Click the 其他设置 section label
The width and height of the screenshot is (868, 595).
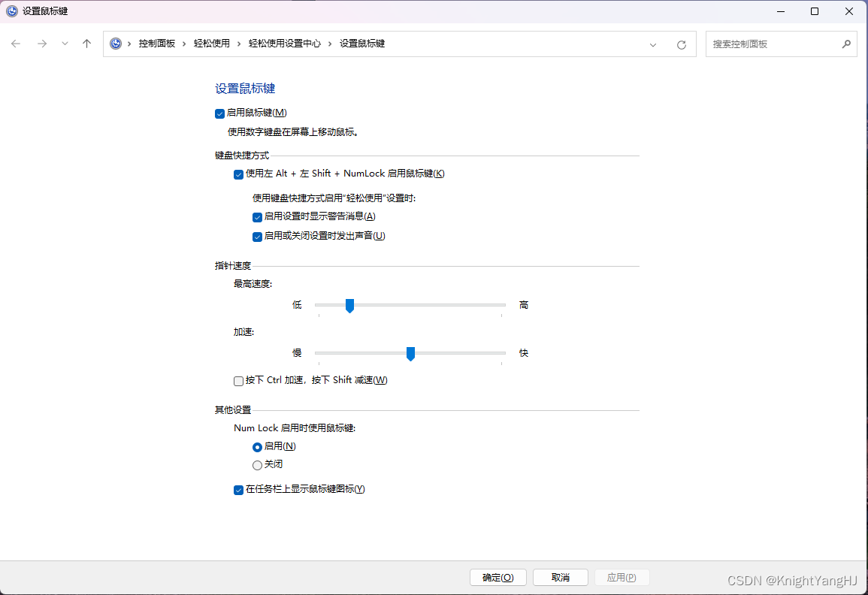tap(233, 410)
